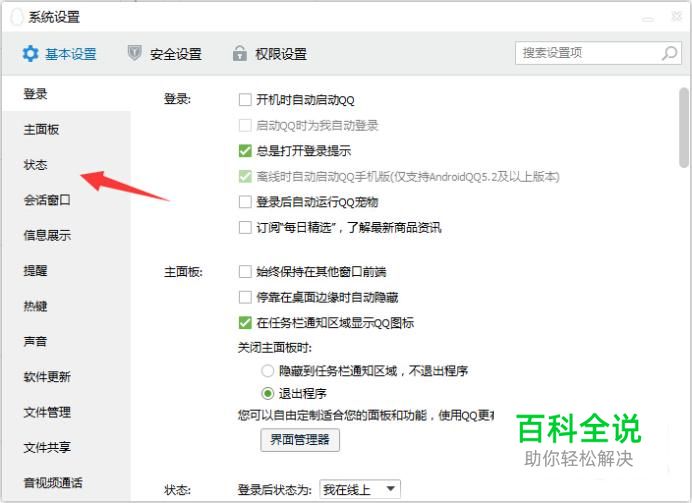Select 隐藏到任务栏通知区域 radio option

pyautogui.click(x=267, y=371)
